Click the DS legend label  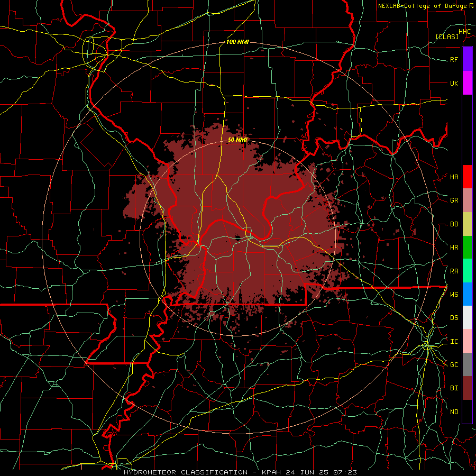[x=454, y=318]
